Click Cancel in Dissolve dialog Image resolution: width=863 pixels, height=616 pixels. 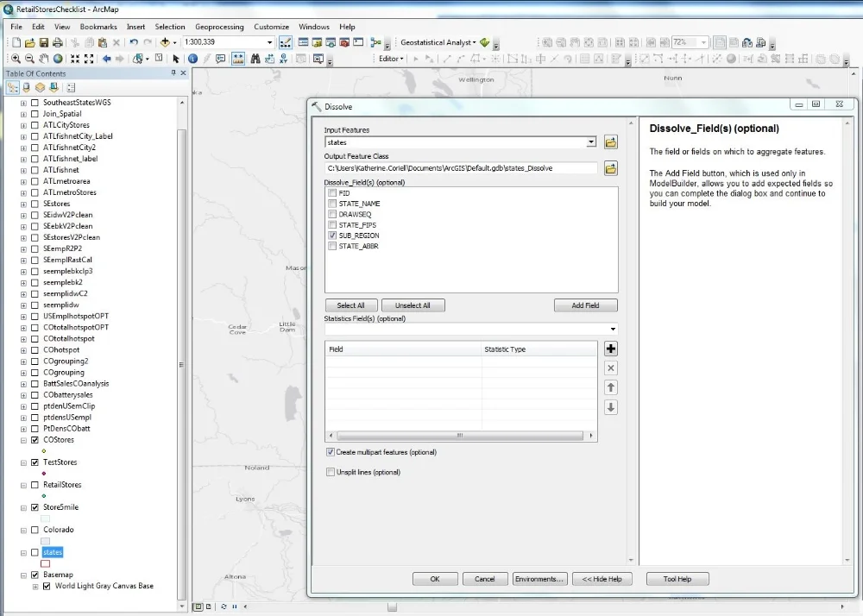point(484,579)
